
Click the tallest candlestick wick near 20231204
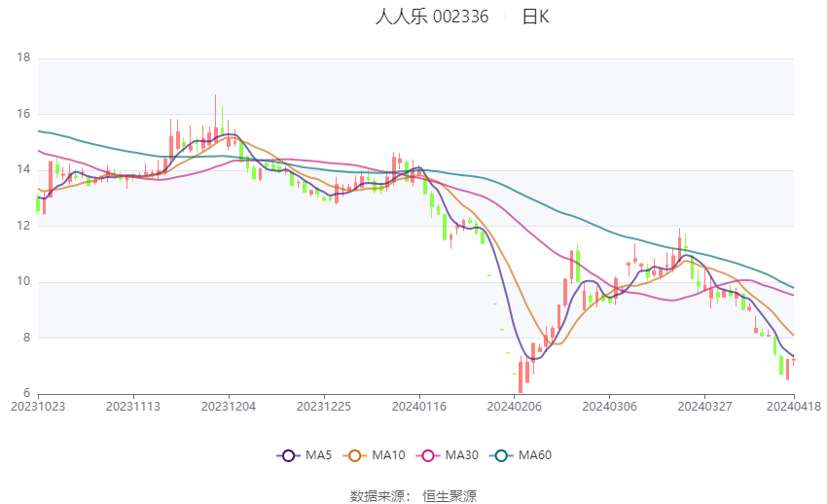(215, 119)
